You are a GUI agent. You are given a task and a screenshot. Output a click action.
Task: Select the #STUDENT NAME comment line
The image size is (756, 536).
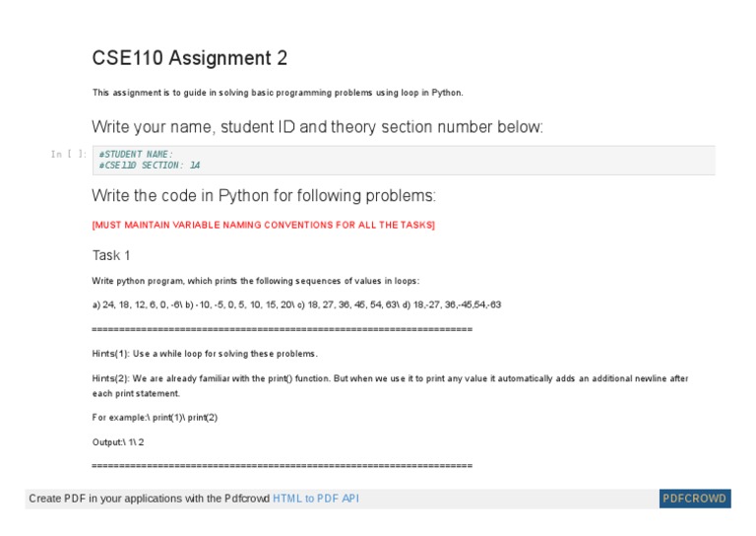(x=136, y=154)
